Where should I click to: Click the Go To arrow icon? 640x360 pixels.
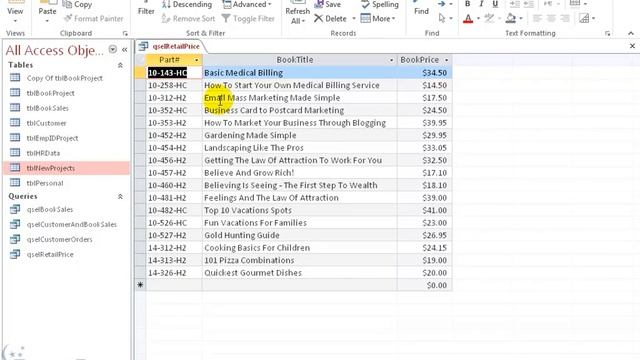[x=442, y=4]
